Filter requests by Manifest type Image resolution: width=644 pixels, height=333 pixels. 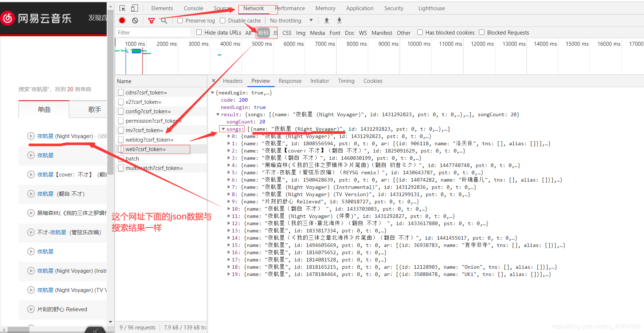click(x=382, y=33)
